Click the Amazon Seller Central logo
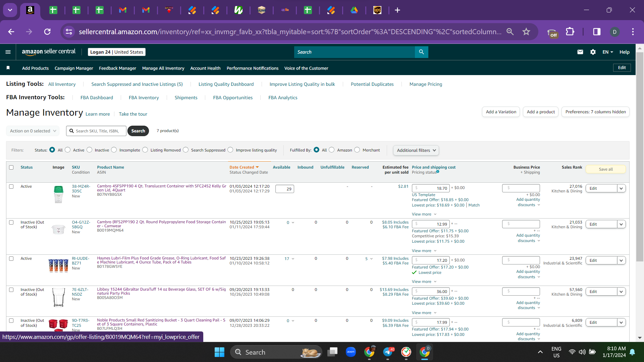 pyautogui.click(x=49, y=52)
